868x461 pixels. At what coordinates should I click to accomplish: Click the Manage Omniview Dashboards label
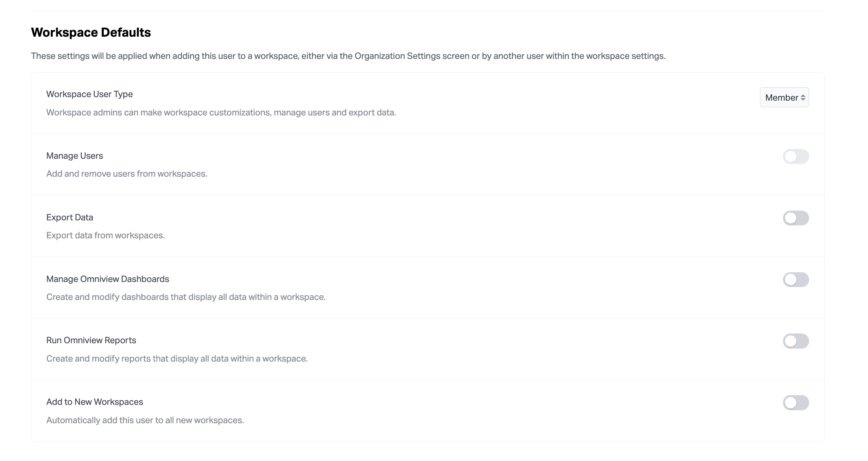click(x=108, y=279)
